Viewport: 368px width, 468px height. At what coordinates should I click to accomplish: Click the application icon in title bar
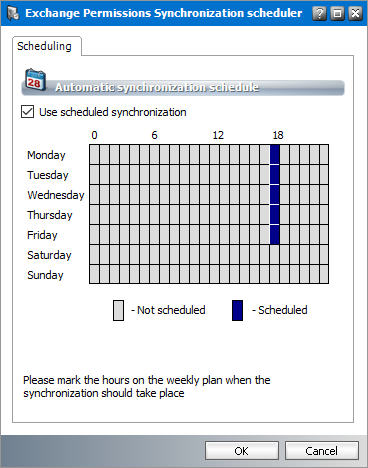coord(13,13)
